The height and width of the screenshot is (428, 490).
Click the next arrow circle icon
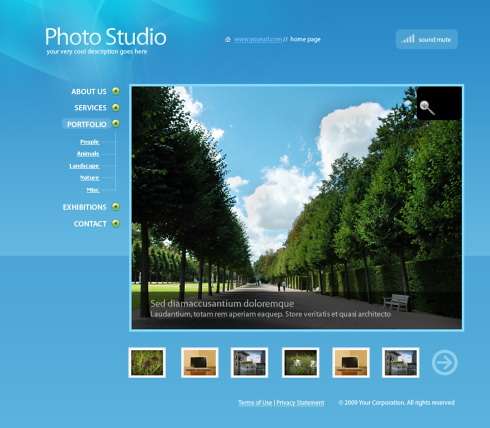click(x=445, y=362)
